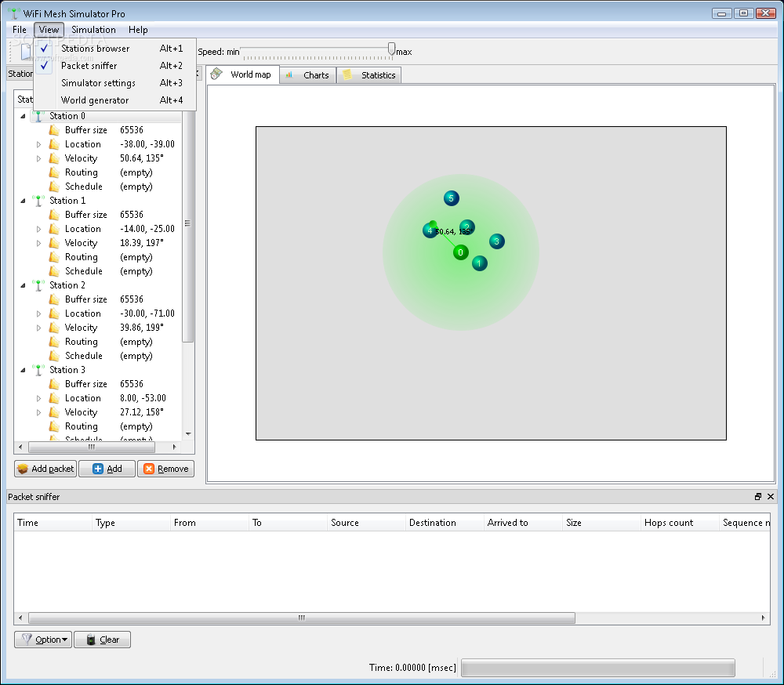Select station node 3 on the map
The image size is (784, 685).
(x=496, y=241)
